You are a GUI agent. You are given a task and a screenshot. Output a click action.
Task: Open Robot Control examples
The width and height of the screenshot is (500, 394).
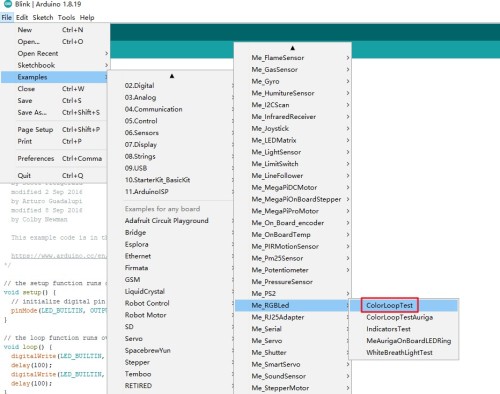click(x=171, y=303)
